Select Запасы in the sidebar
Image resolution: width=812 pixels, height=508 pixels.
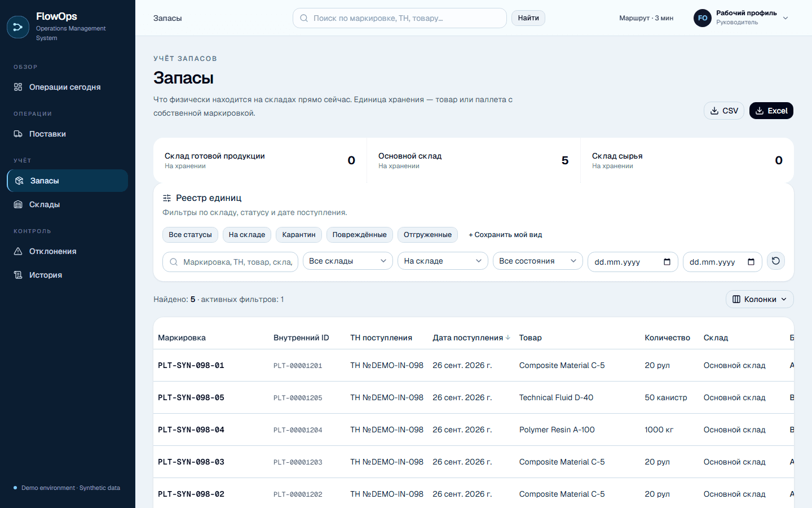pyautogui.click(x=68, y=181)
